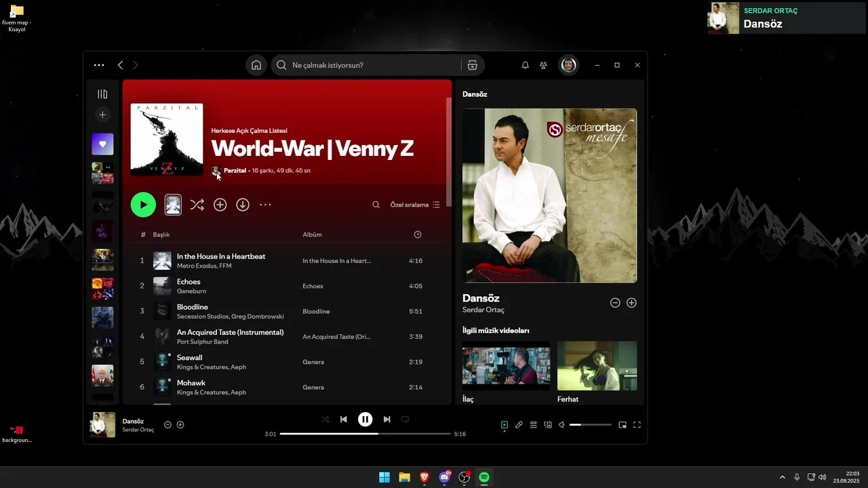This screenshot has height=488, width=868.
Task: Open album "Genera" in Seawall row
Action: point(313,362)
